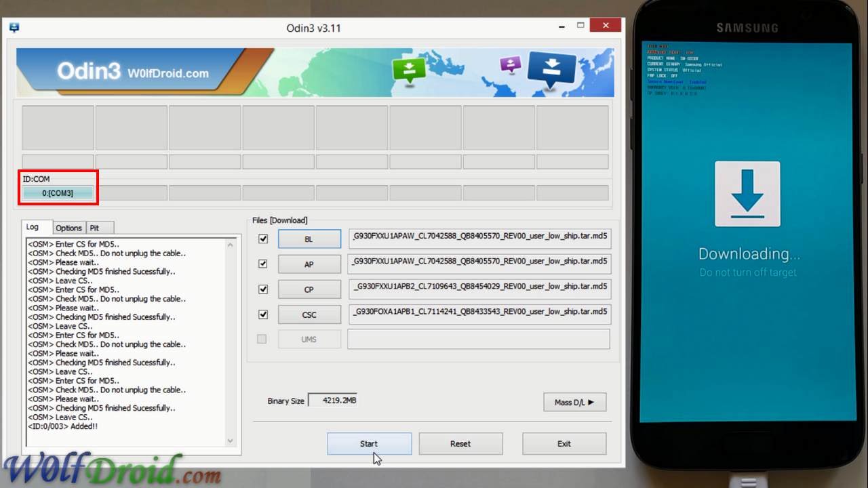This screenshot has height=488, width=868.
Task: Click the CSC file select button
Action: coord(309,314)
